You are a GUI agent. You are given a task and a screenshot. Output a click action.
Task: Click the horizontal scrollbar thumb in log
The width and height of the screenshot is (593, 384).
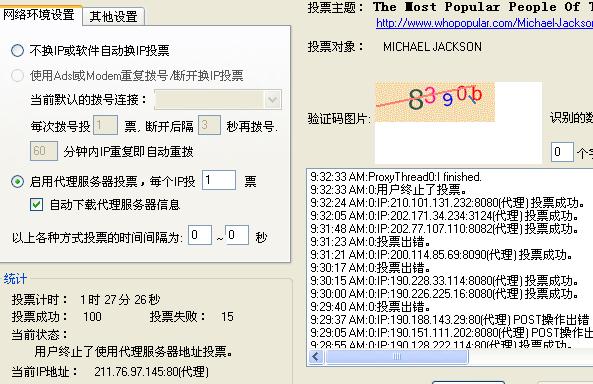click(x=397, y=356)
